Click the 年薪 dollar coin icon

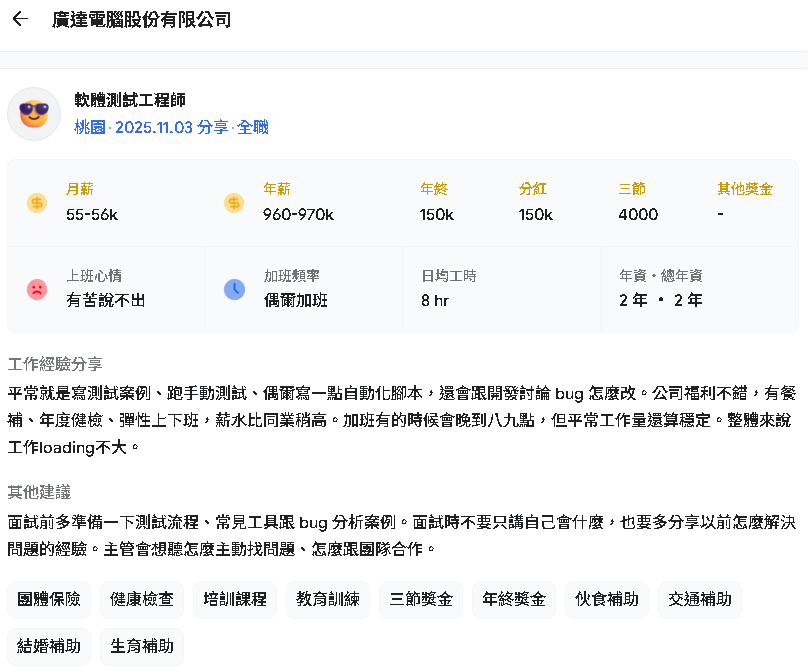(234, 203)
